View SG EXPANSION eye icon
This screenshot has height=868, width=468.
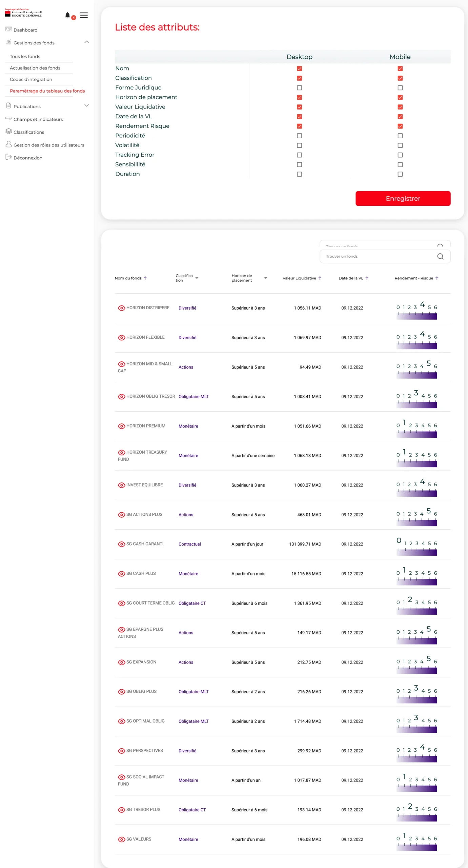[x=121, y=662]
